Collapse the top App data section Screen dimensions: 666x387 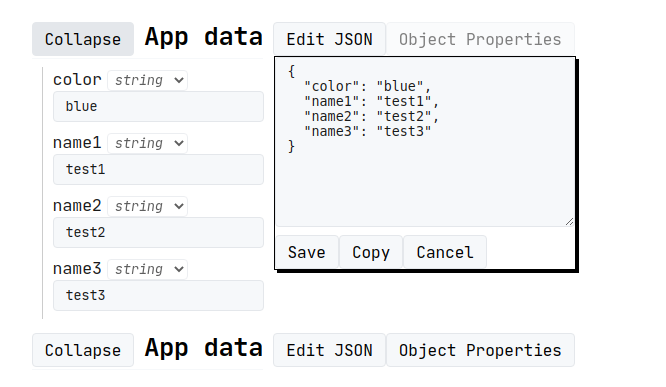pyautogui.click(x=83, y=39)
